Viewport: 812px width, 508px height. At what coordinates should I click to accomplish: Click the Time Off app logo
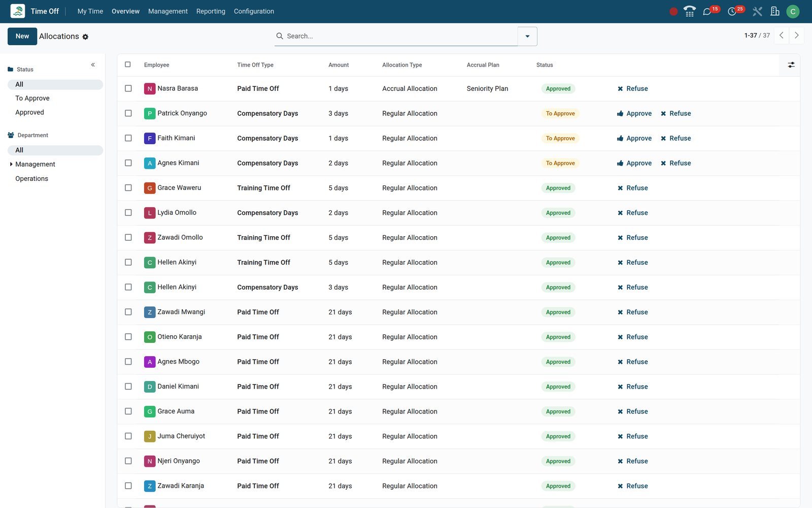(18, 11)
